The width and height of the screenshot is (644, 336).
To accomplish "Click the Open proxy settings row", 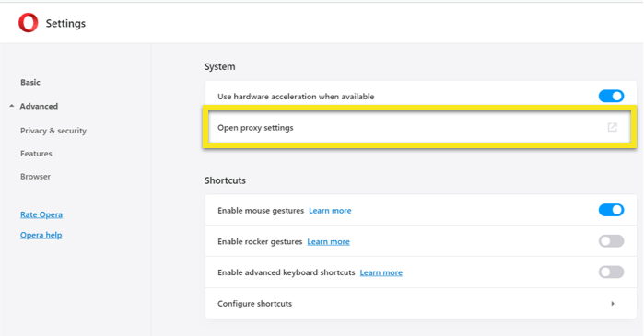I will point(420,127).
